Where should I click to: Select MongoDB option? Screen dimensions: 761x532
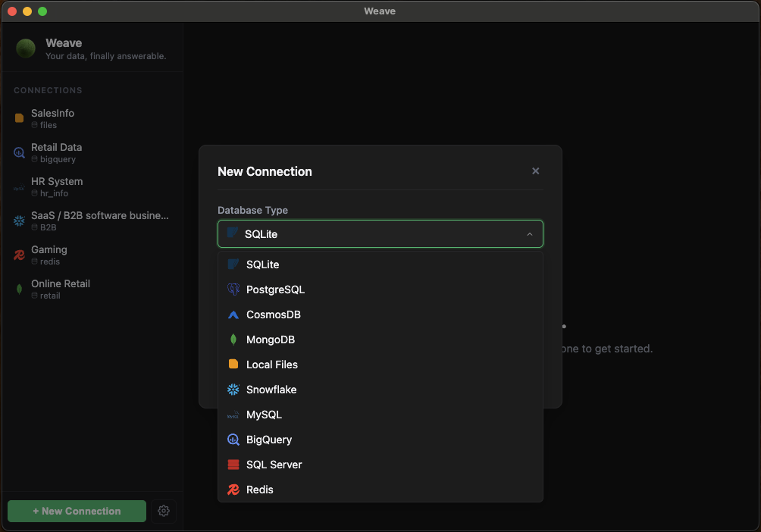380,340
